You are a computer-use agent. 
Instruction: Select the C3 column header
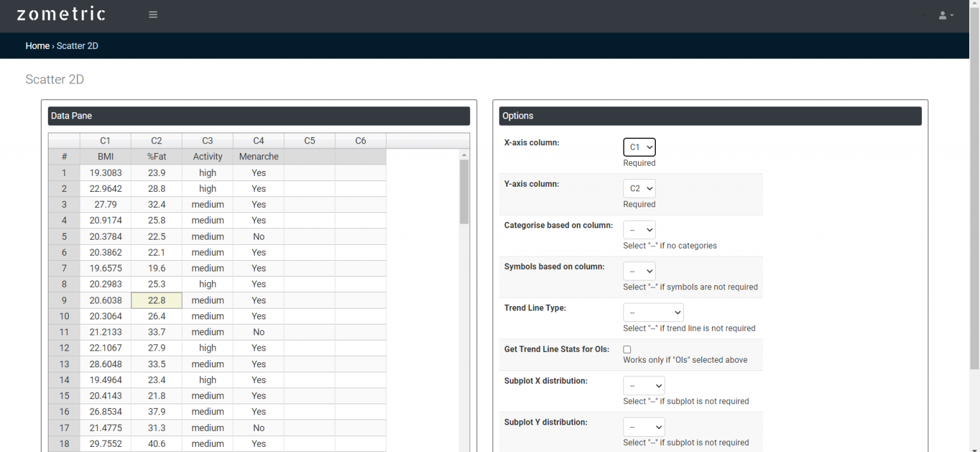tap(207, 141)
